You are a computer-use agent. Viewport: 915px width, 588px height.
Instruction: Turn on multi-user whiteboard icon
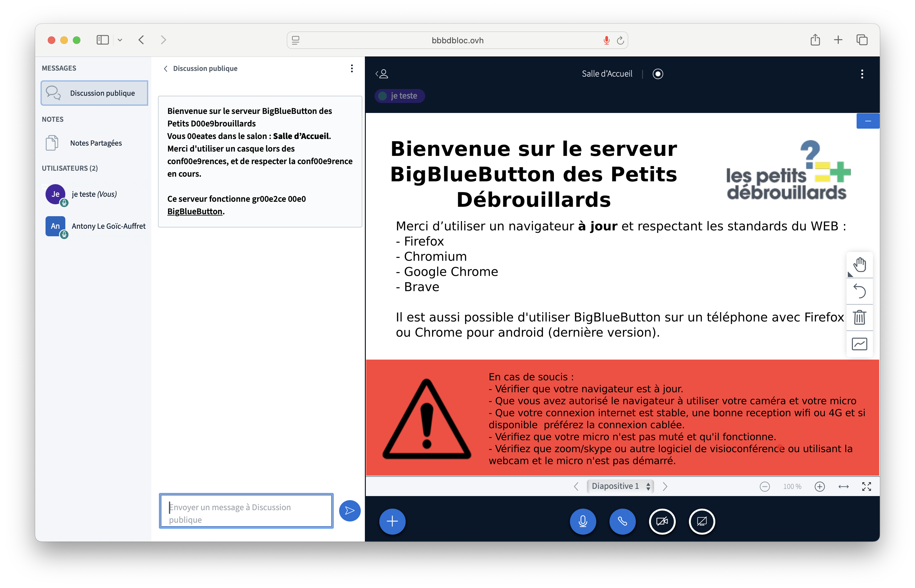click(859, 344)
